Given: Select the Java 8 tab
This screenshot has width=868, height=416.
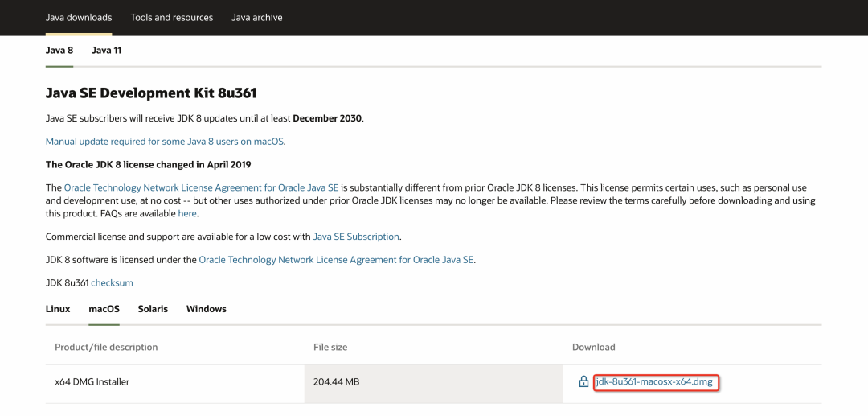Looking at the screenshot, I should click(x=59, y=51).
